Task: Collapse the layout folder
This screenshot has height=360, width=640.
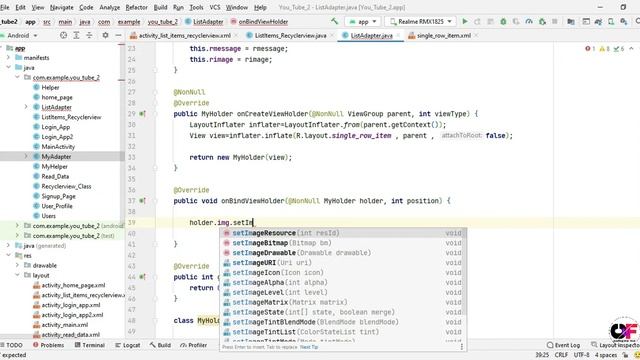Action: [x=17, y=275]
